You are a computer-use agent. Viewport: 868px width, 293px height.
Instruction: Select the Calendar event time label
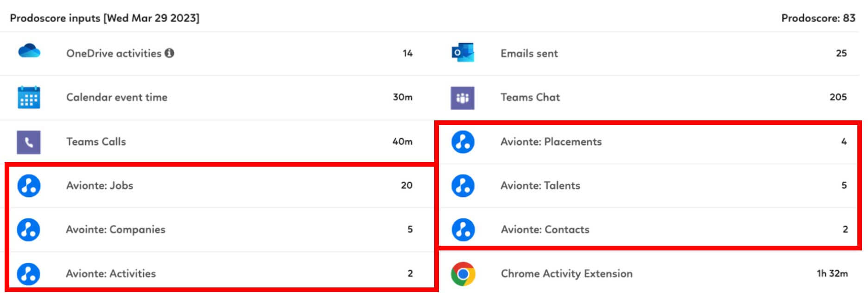(117, 97)
